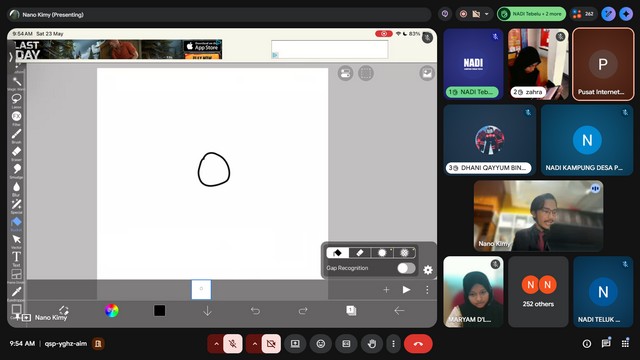Image resolution: width=640 pixels, height=360 pixels.
Task: Select the eraser fill mode tab
Action: tap(360, 253)
